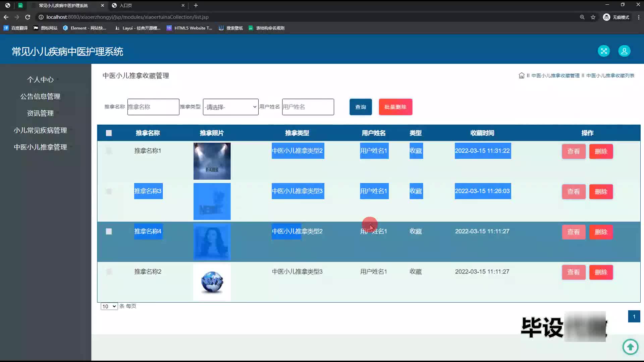
Task: Bookmark this page with the star icon
Action: (593, 17)
